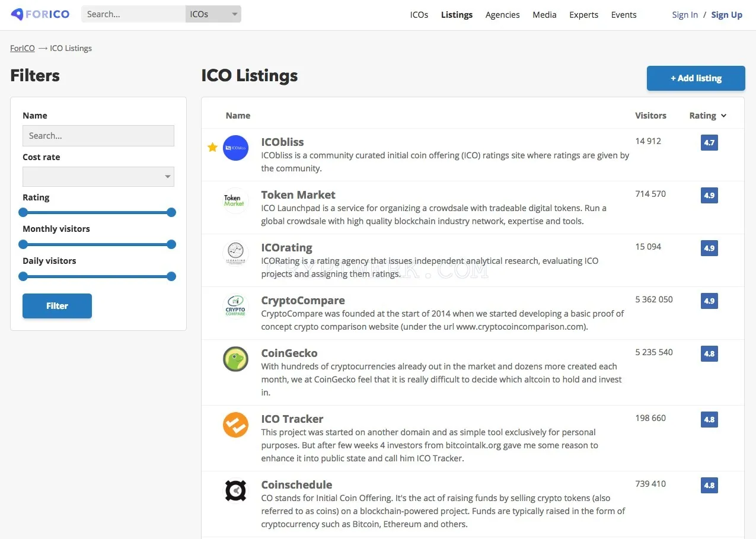Select the Listings navigation item

(457, 15)
